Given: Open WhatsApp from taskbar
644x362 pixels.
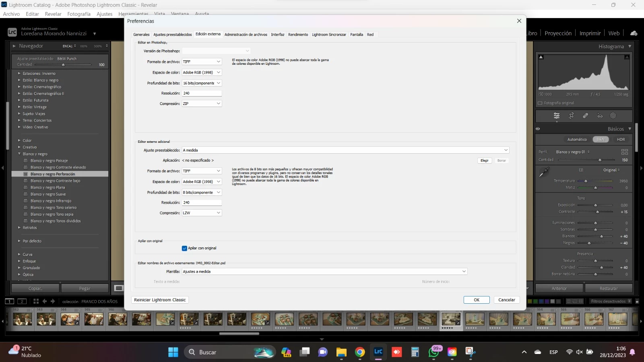Looking at the screenshot, I should 434,352.
